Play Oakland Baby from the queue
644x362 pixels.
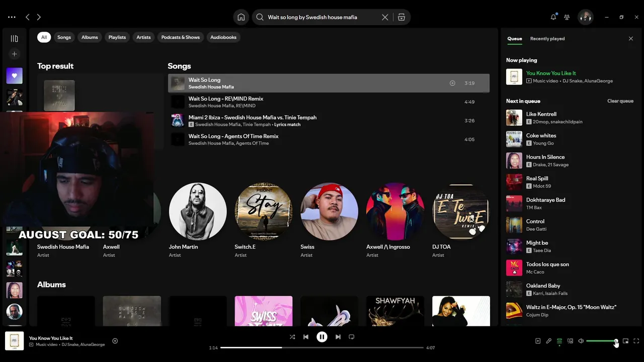[570, 290]
